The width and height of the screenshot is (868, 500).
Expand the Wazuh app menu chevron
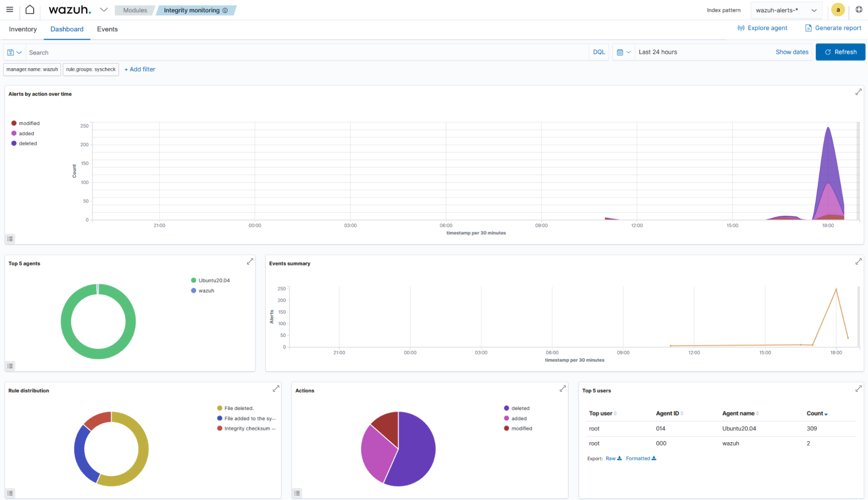click(104, 10)
